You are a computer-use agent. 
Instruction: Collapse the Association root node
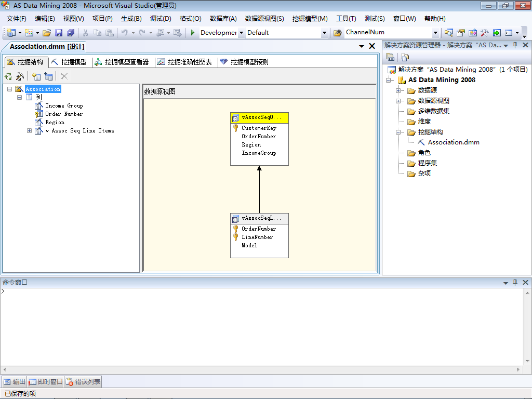coord(9,89)
